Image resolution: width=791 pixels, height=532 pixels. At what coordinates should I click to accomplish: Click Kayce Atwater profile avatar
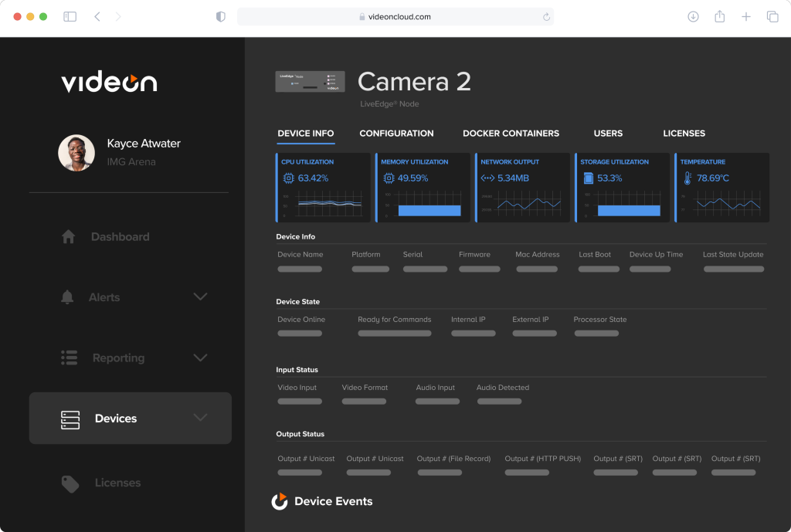tap(76, 153)
